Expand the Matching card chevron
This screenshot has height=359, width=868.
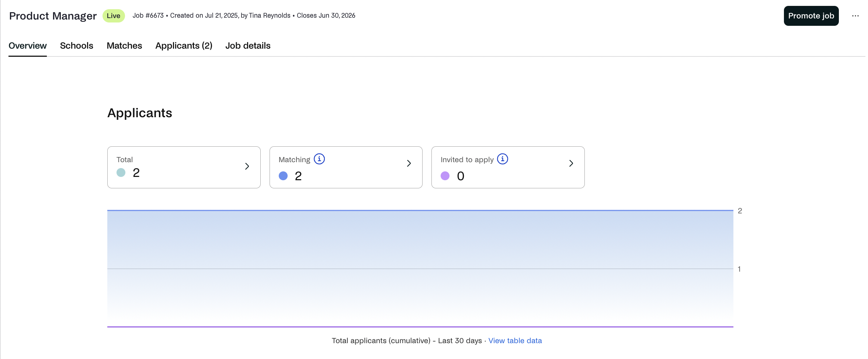pyautogui.click(x=409, y=163)
